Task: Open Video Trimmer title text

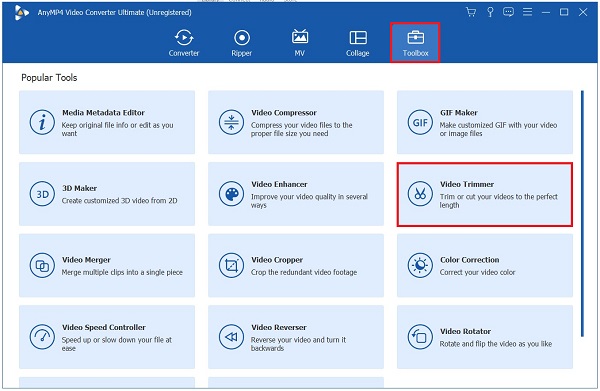Action: tap(467, 184)
